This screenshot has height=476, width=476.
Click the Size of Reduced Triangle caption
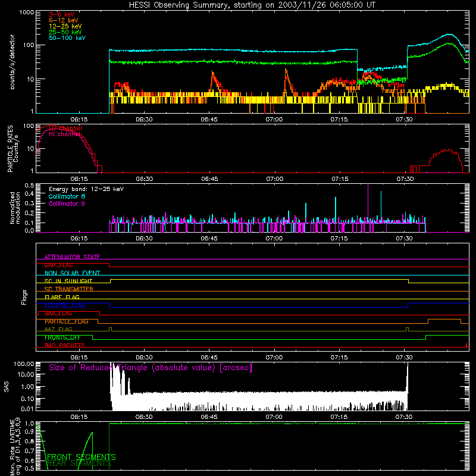tap(151, 368)
